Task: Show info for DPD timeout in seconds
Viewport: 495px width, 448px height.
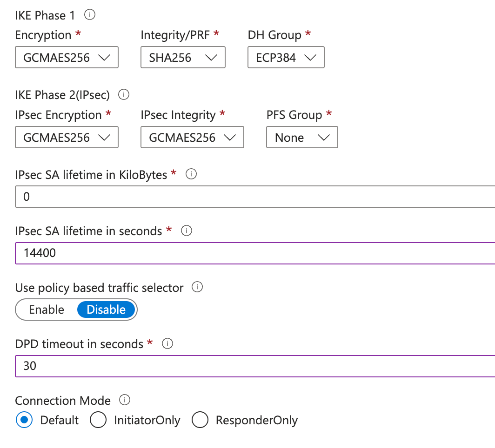Action: [167, 344]
